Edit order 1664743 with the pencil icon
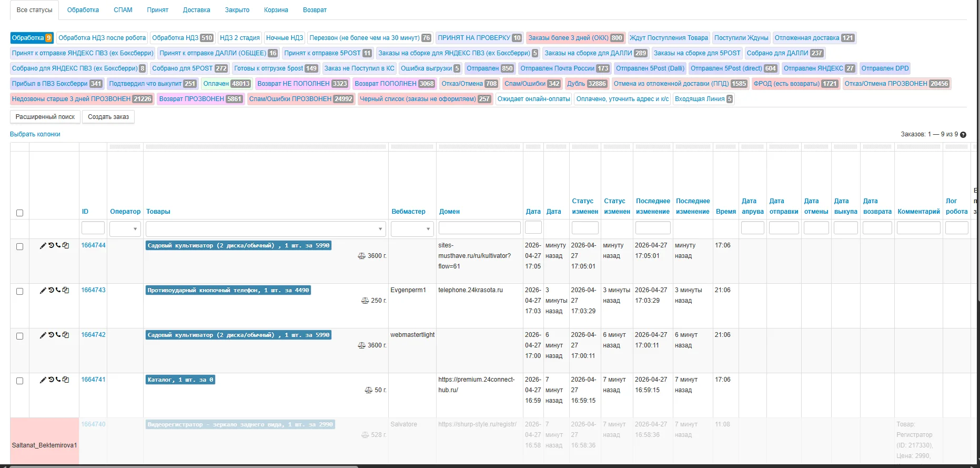Image resolution: width=980 pixels, height=468 pixels. tap(43, 291)
